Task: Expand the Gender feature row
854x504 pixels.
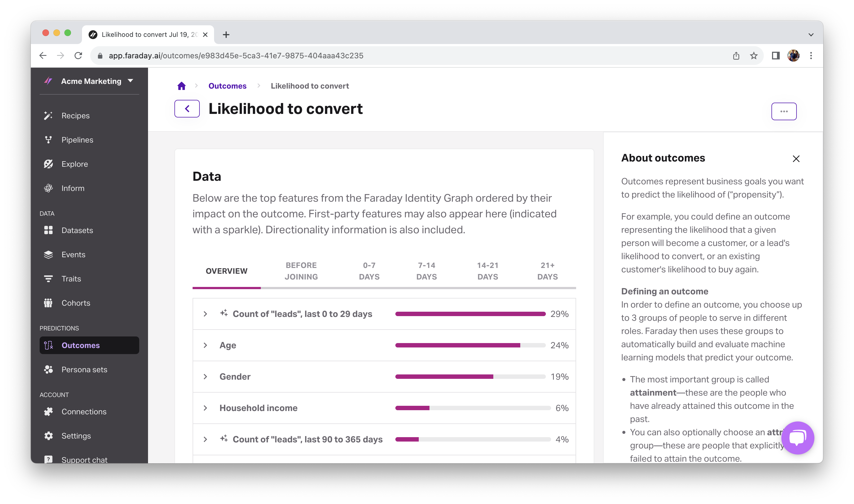Action: point(206,377)
